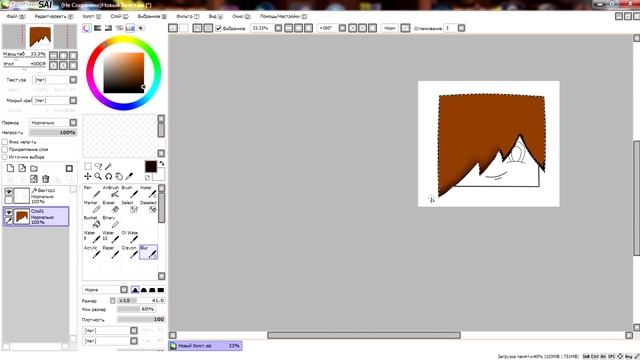Open the zoom percentage dropdown in toolbar
Viewport: 640px width, 360px height.
click(x=278, y=28)
